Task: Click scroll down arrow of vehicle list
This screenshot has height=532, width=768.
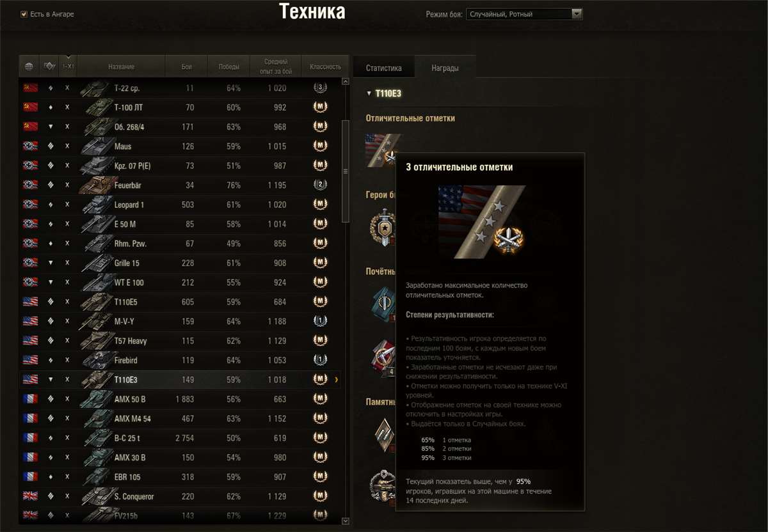Action: [346, 521]
